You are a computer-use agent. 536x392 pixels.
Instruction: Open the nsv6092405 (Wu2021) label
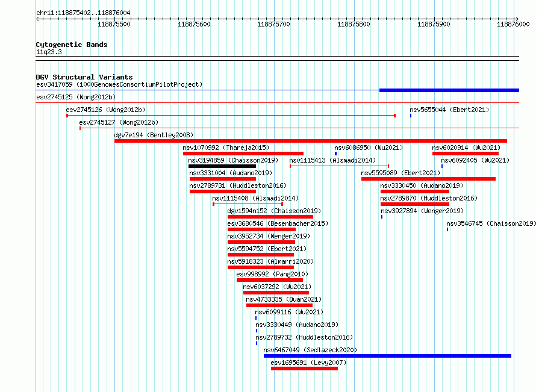pos(475,160)
